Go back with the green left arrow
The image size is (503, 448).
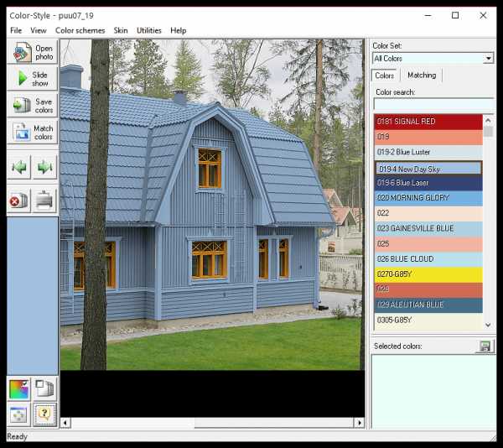[x=20, y=166]
